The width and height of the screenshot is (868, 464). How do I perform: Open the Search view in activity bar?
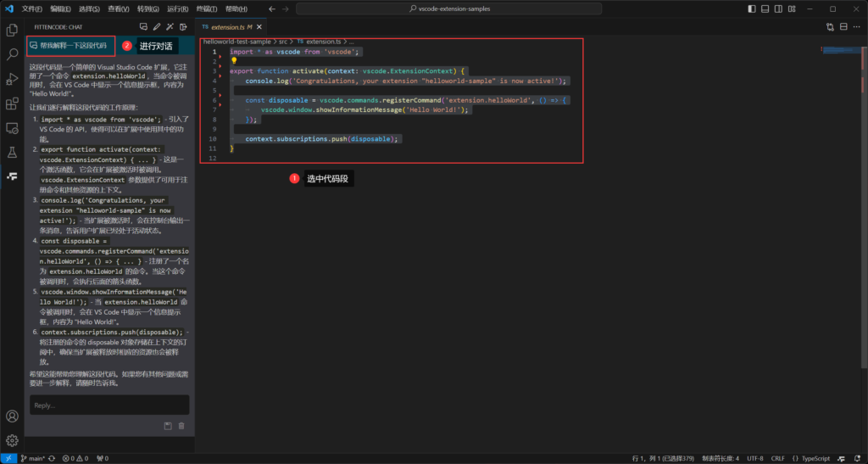click(x=12, y=54)
